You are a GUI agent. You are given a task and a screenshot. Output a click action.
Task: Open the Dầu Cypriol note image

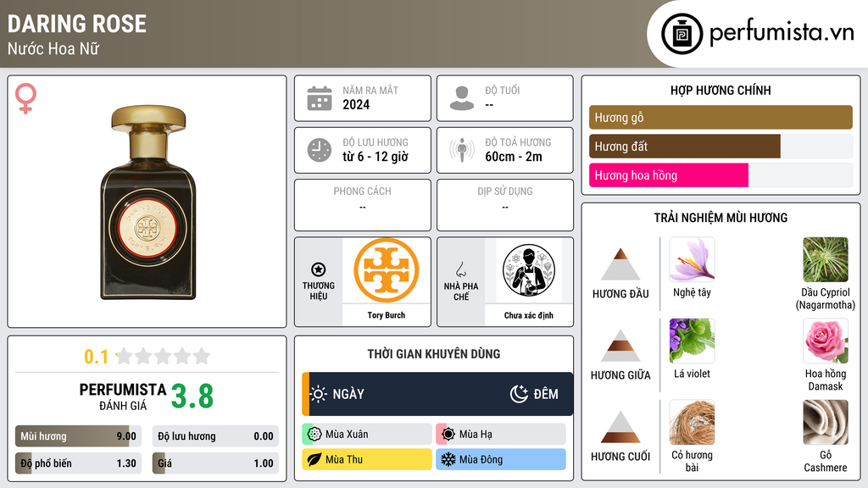pos(826,259)
